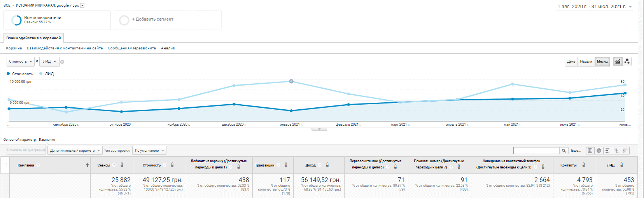Open the date range picker
Image resolution: width=644 pixels, height=198 pixels.
click(595, 7)
